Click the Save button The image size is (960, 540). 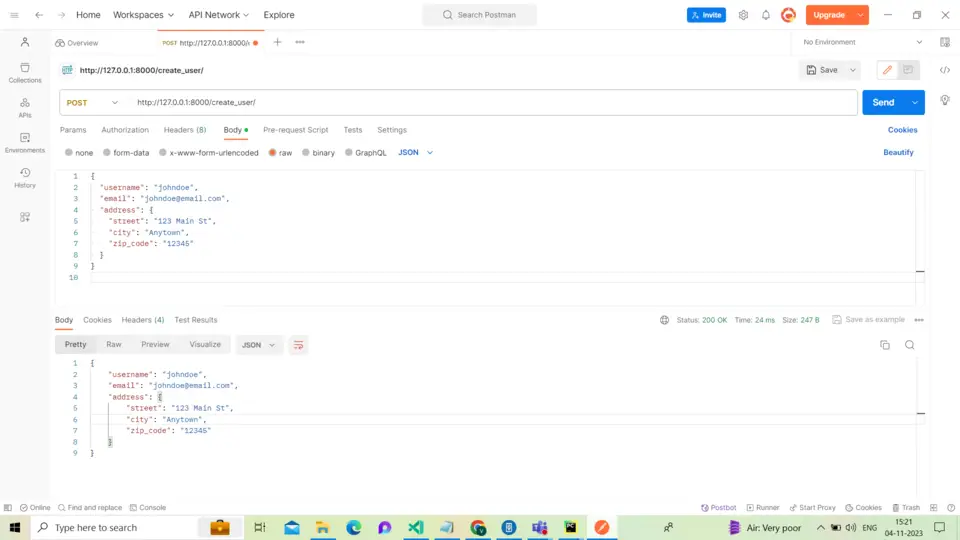[x=822, y=70]
